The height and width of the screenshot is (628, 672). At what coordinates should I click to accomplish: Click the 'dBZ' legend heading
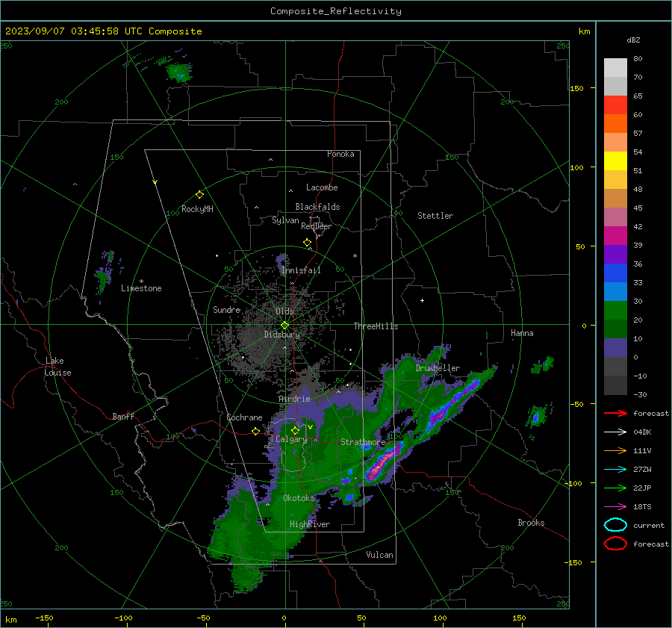click(633, 40)
